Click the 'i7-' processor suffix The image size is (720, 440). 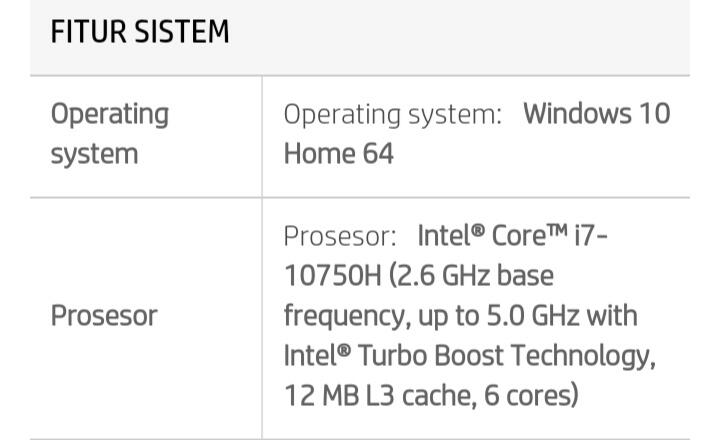591,236
